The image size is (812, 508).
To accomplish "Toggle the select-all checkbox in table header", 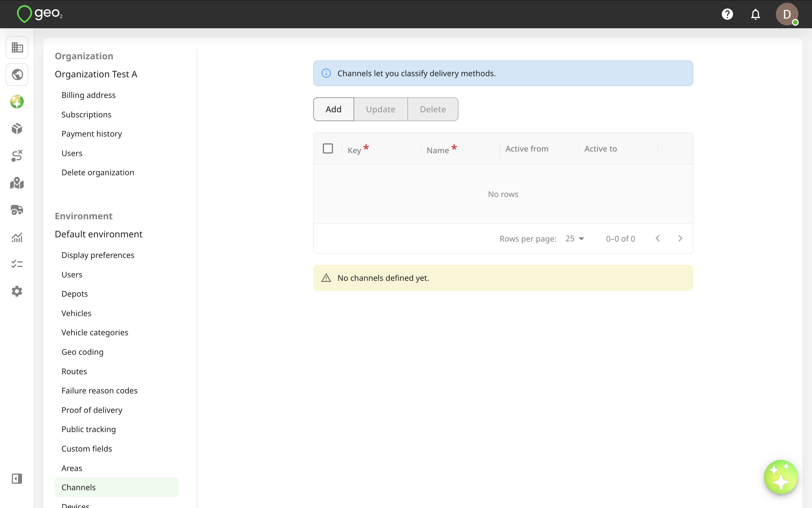I will tap(328, 148).
